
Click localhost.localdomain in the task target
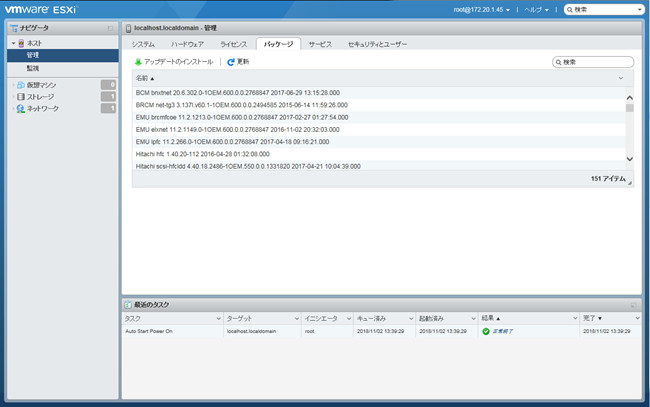tap(251, 331)
